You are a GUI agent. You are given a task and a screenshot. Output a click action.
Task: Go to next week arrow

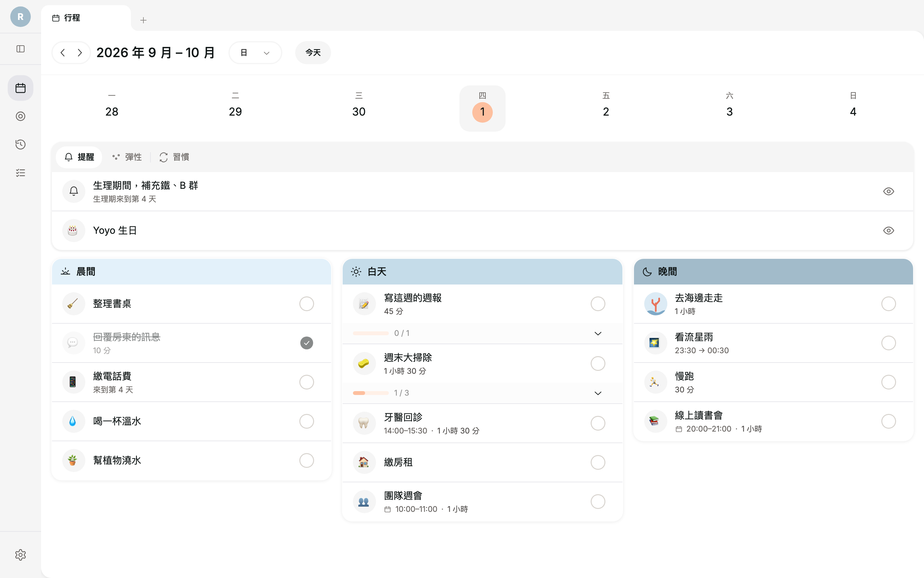[80, 53]
